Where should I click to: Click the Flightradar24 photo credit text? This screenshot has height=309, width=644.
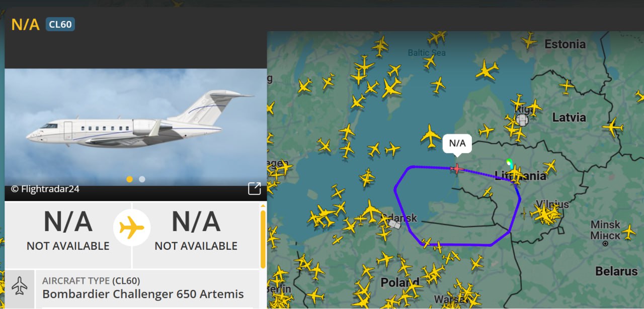pyautogui.click(x=45, y=189)
